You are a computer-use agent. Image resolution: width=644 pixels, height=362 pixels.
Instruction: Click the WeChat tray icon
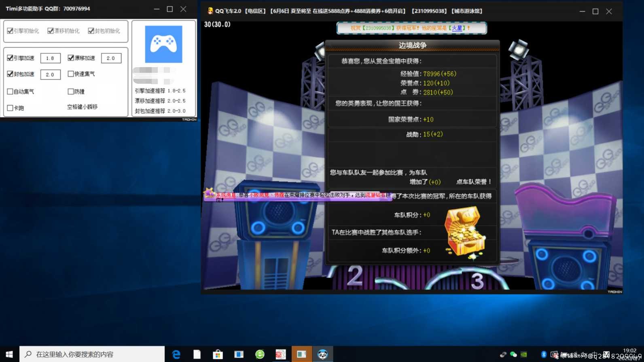point(513,354)
